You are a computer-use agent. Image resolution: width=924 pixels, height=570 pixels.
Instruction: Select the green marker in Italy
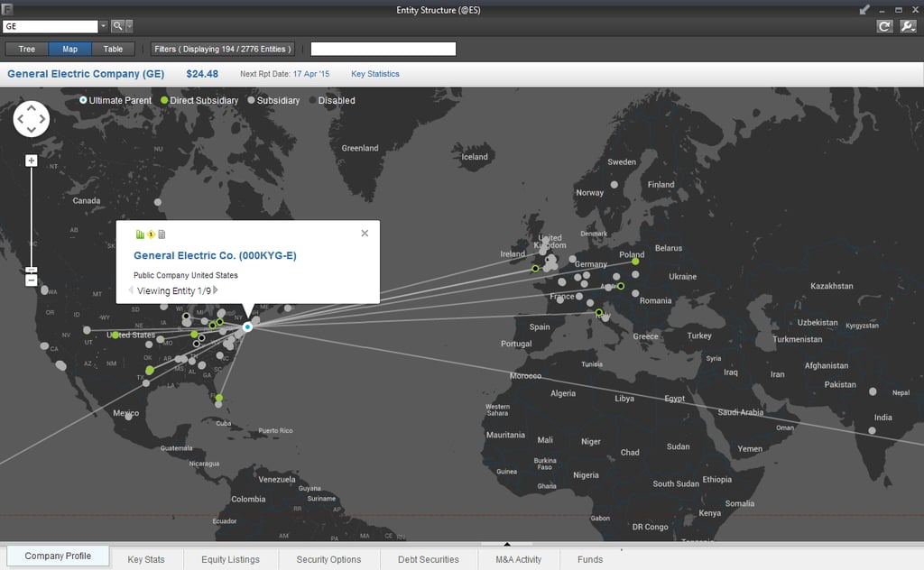point(599,313)
